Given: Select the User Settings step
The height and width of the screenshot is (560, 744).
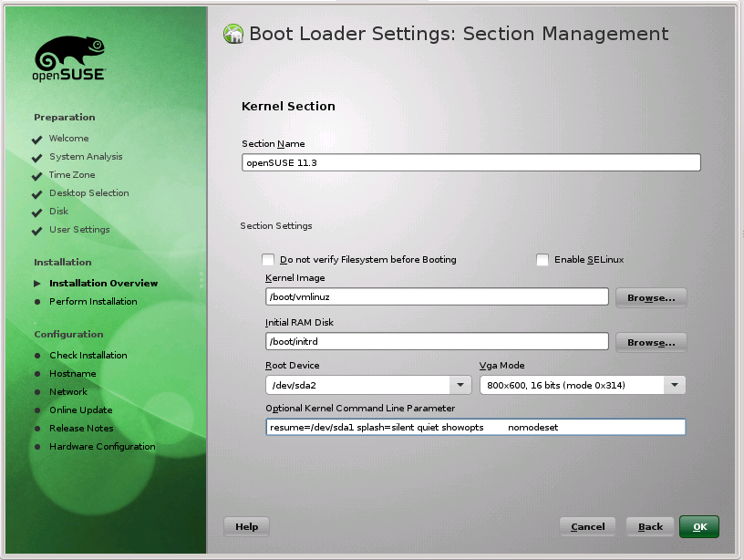Looking at the screenshot, I should point(79,230).
